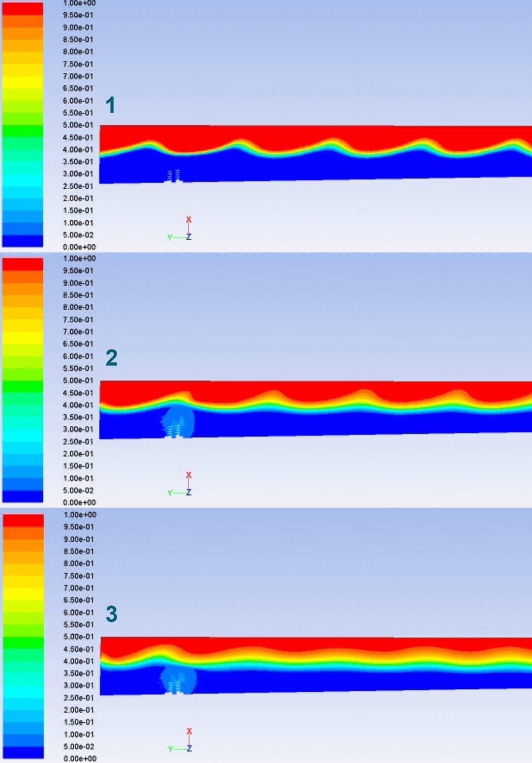
Task: Click the first wave crest in panel 1
Action: pyautogui.click(x=148, y=145)
